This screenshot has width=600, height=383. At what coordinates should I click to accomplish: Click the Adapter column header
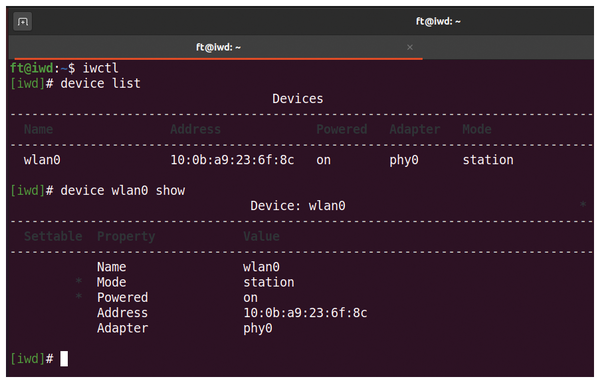pos(415,129)
